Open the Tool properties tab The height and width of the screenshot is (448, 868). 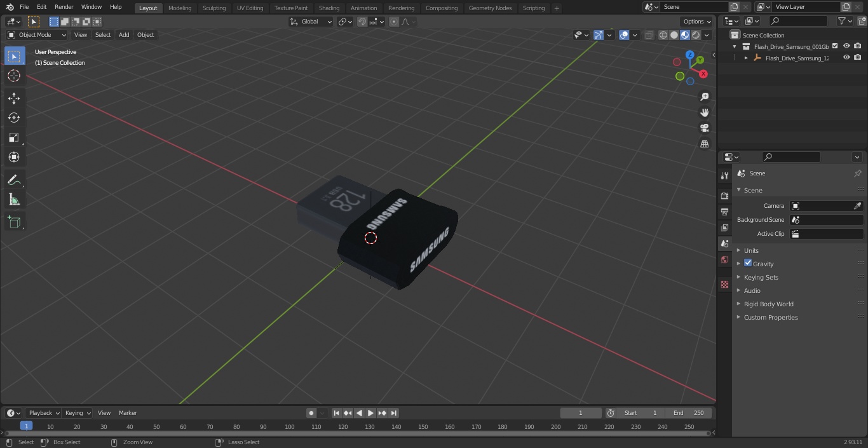click(724, 175)
